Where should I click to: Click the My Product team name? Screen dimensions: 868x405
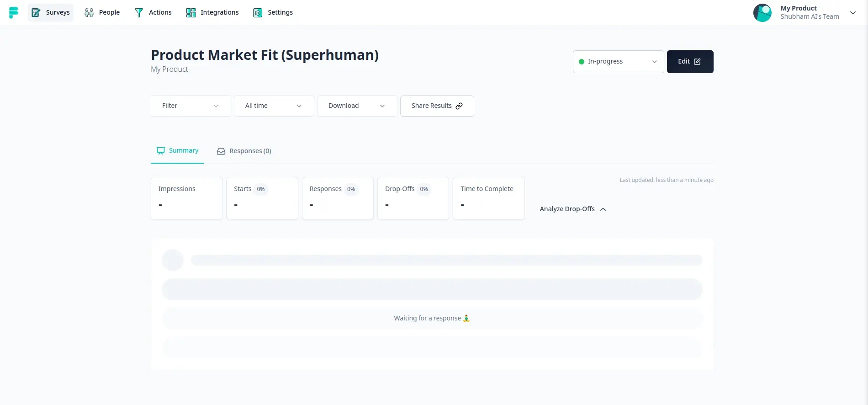pos(799,8)
